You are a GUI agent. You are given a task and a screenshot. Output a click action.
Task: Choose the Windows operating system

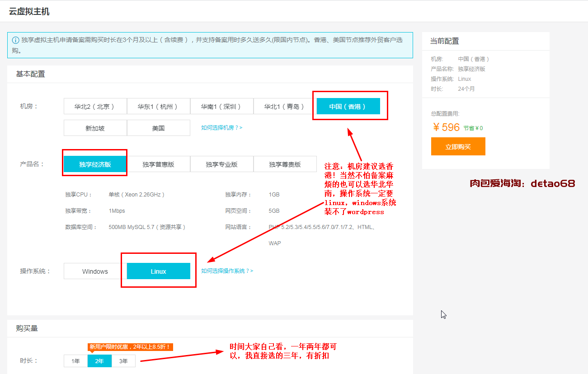click(95, 271)
